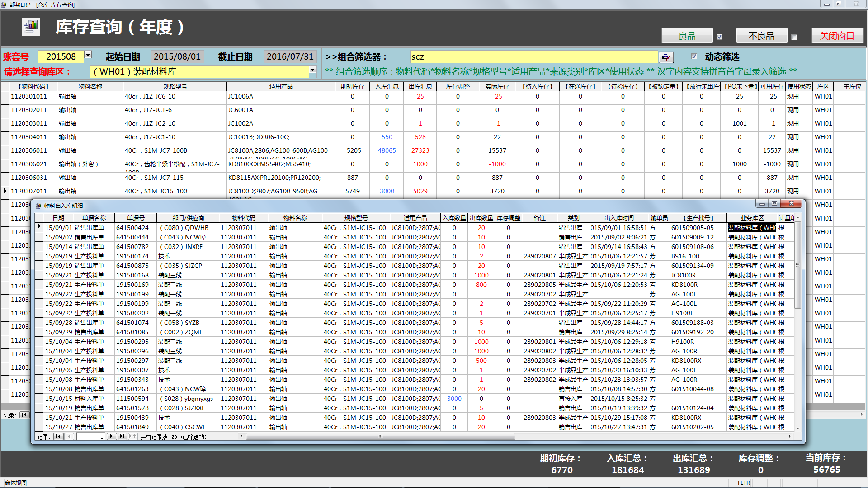The height and width of the screenshot is (488, 868).
Task: Click the horizontal scrollbar thumb in detail popup
Action: [x=380, y=436]
